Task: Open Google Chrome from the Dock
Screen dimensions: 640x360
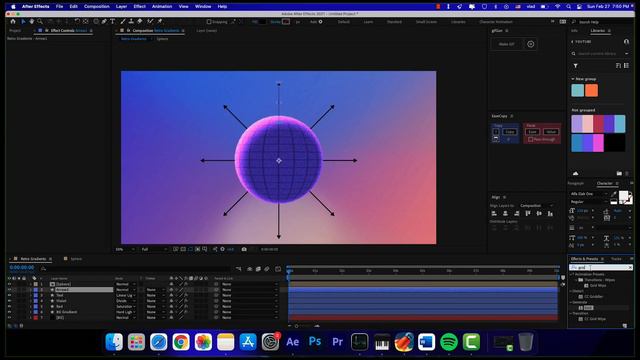Action: 181,342
